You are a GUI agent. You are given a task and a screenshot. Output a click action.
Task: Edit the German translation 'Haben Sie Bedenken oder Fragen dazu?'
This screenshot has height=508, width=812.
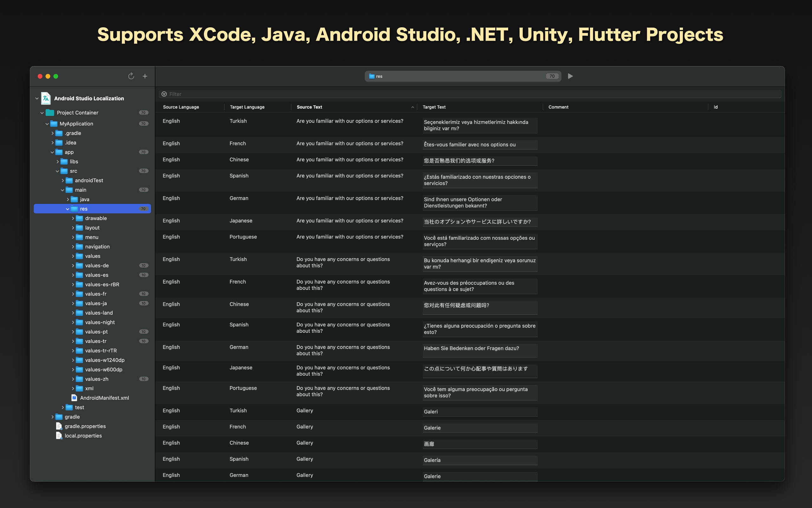pos(480,351)
